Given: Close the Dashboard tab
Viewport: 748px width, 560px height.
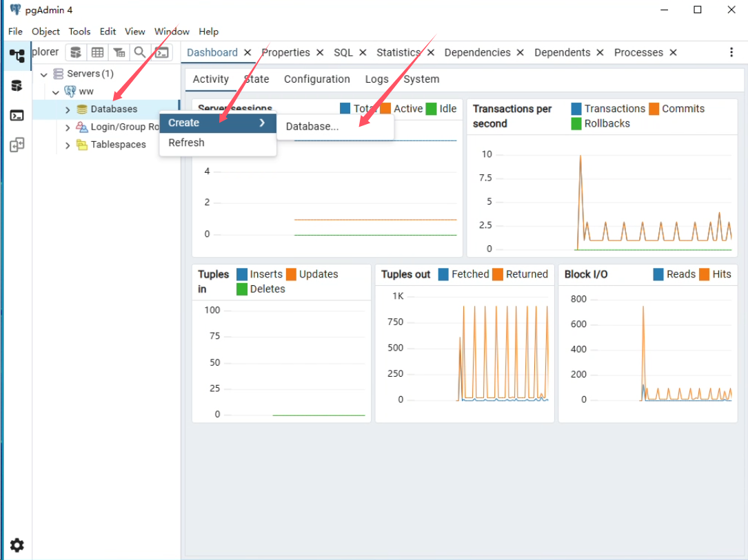Looking at the screenshot, I should pos(247,52).
